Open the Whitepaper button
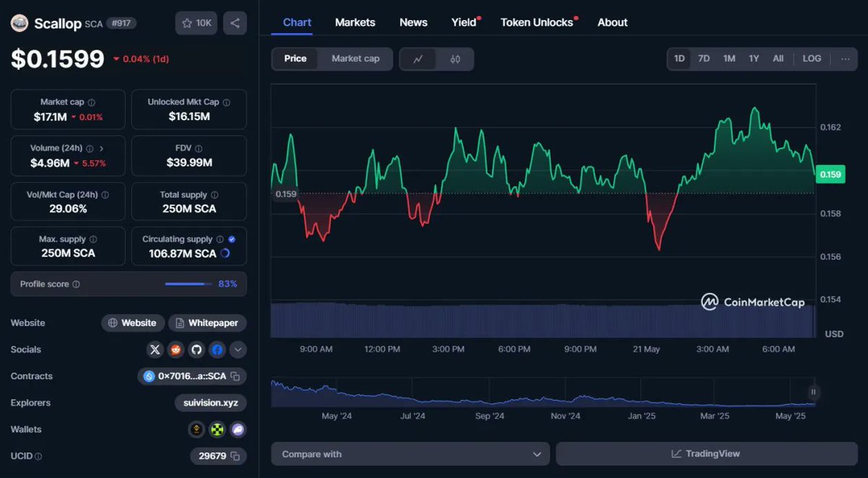Screen dimensions: 868x478 tap(208, 323)
